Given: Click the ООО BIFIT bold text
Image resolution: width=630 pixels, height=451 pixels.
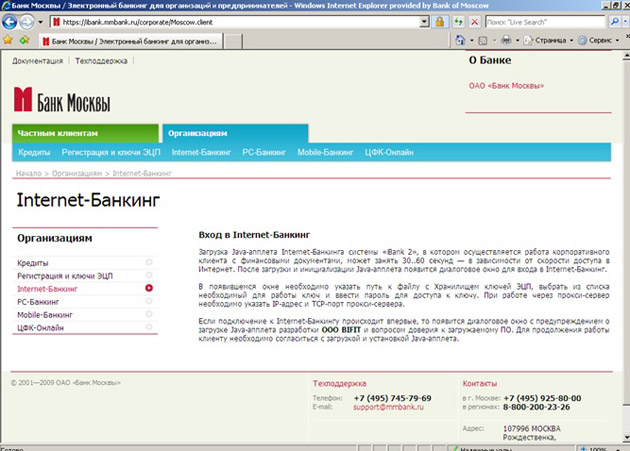Looking at the screenshot, I should (x=341, y=330).
